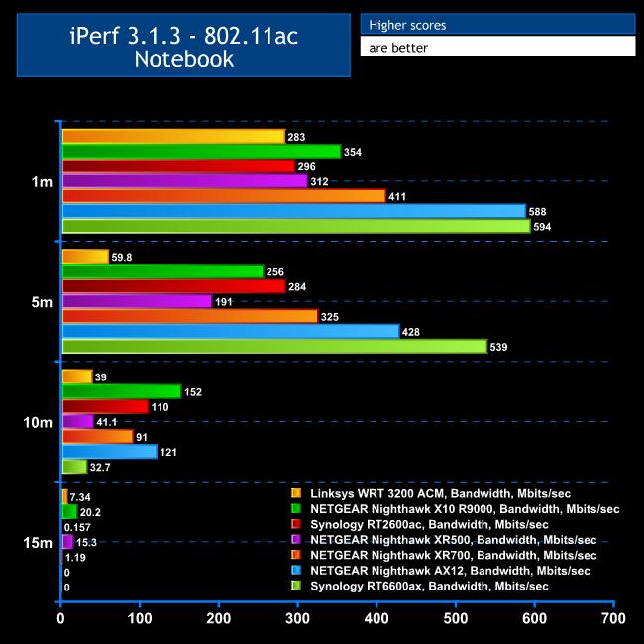Click the 110 value label
Viewport: 644px width, 644px height.
(160, 407)
